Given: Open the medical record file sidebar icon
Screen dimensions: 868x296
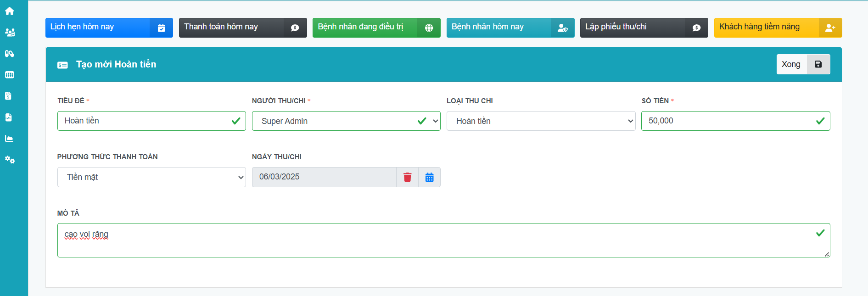Looking at the screenshot, I should 8,117.
